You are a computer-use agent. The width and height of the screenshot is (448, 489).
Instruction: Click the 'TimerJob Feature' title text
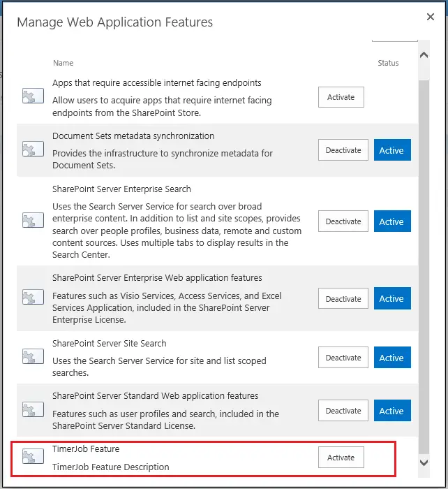coord(86,448)
